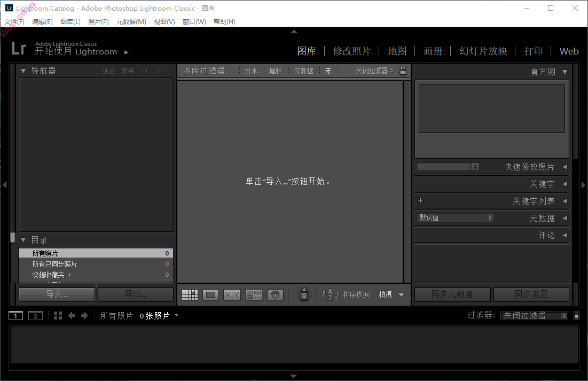
Task: Click the 同步元数据 button
Action: (453, 294)
